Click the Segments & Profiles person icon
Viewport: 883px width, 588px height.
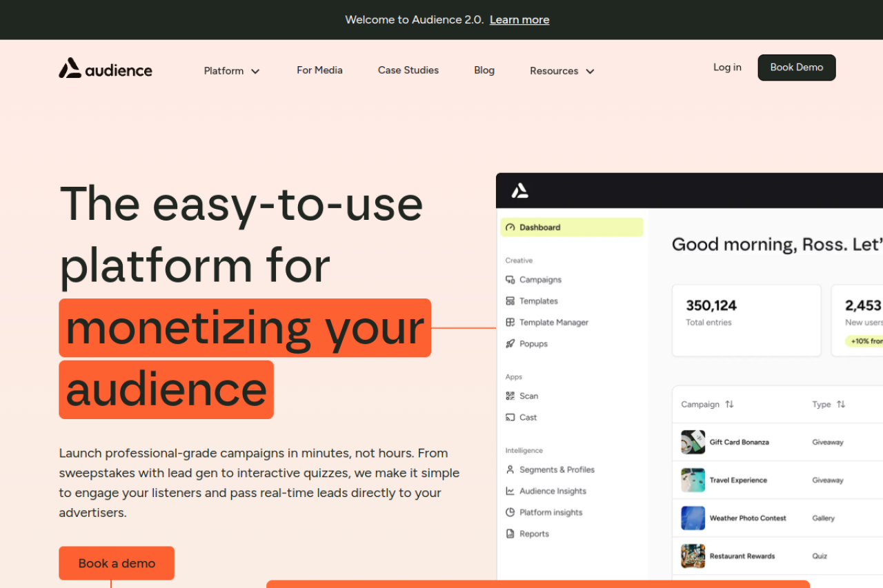point(510,470)
